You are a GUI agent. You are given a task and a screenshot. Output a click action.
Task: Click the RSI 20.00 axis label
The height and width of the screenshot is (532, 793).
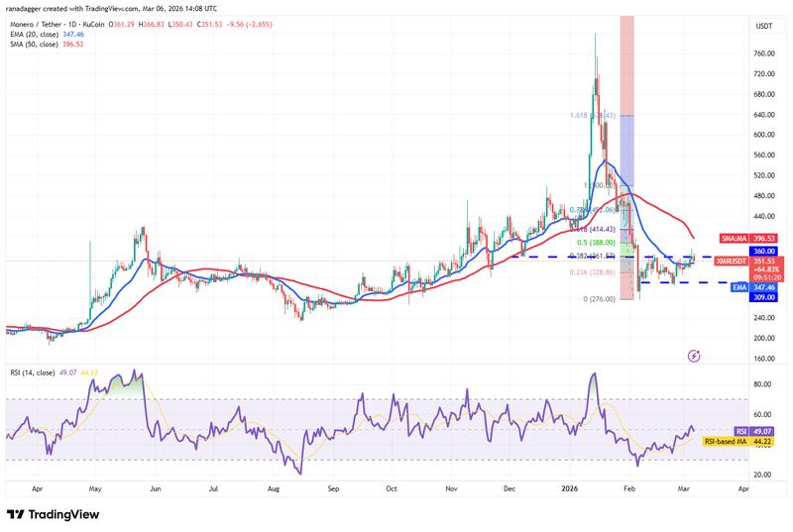tap(762, 475)
